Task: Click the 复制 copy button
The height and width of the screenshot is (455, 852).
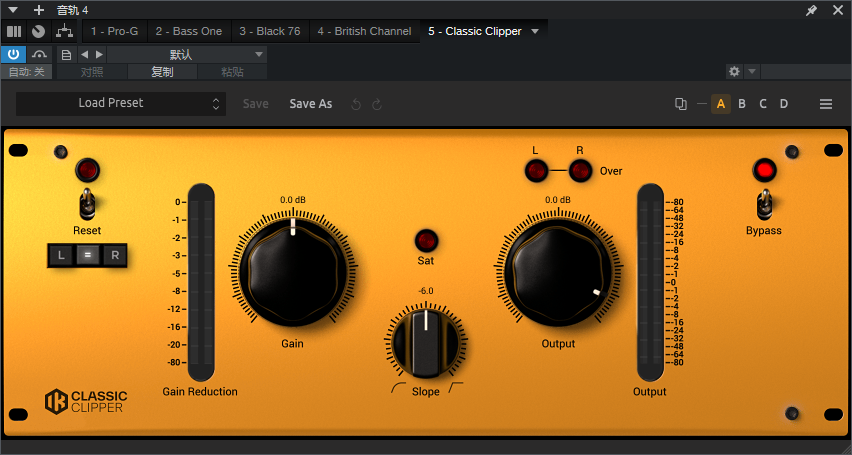Action: pyautogui.click(x=162, y=72)
